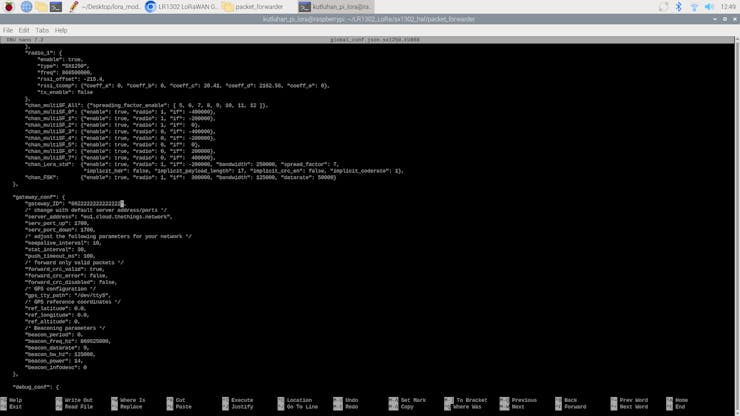Switch to the text editor lora_mod window
Viewport: 740px width, 416px height.
104,7
